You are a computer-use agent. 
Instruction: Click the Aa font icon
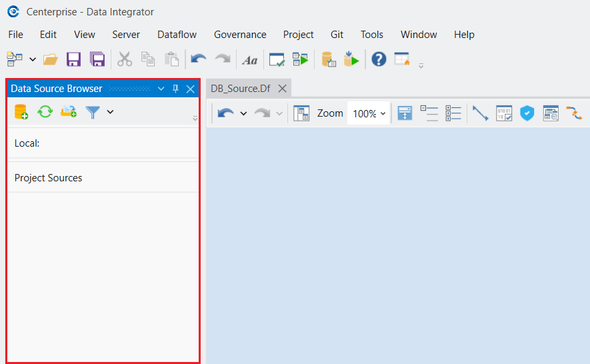click(x=250, y=60)
